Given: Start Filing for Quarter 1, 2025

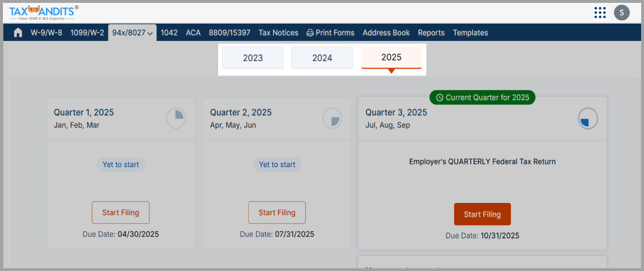Looking at the screenshot, I should coord(121,213).
